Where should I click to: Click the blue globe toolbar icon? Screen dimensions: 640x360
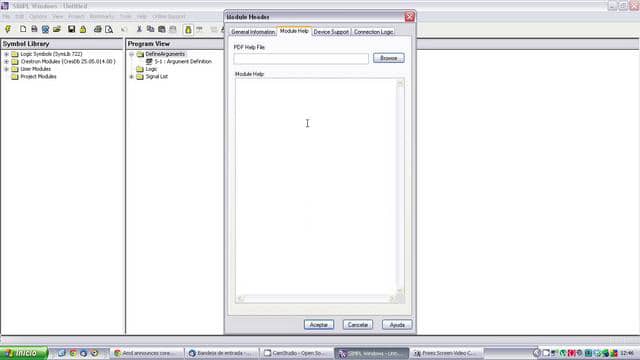tap(45, 29)
